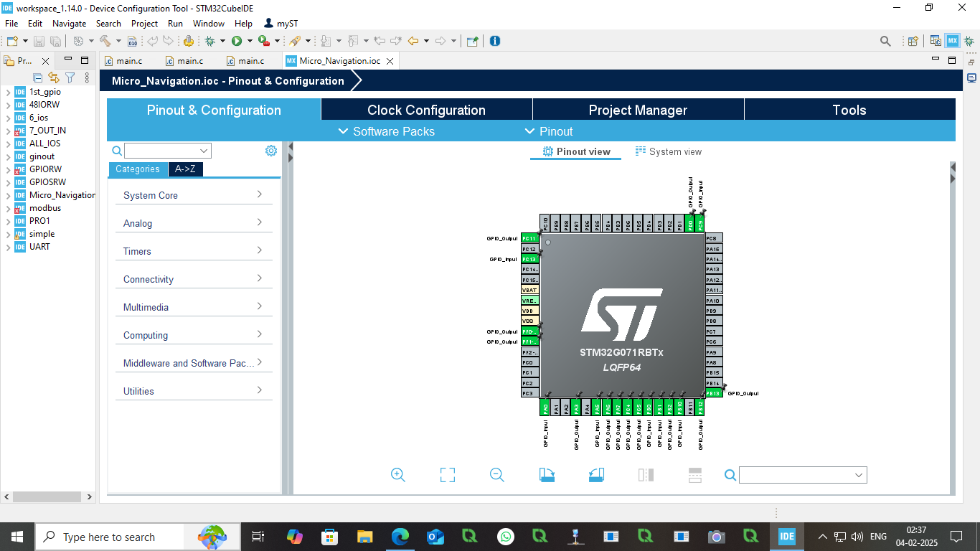The width and height of the screenshot is (980, 551).
Task: Open the categories settings gear
Action: pos(270,151)
